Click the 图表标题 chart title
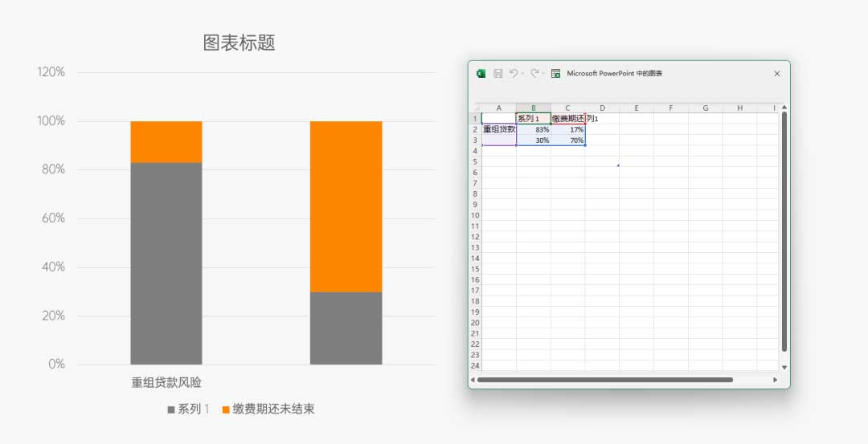Screen dimensions: 868x444 [240, 43]
